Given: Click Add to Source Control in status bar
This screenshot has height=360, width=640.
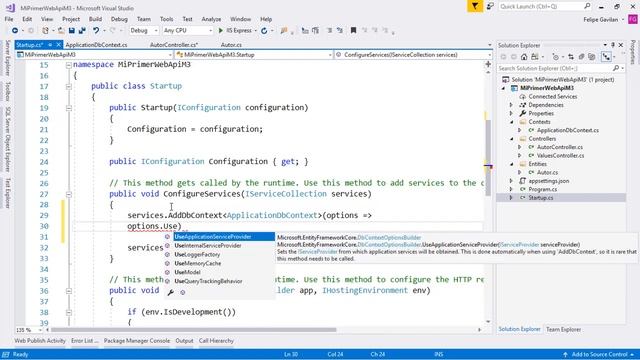Looking at the screenshot, I should tap(599, 354).
